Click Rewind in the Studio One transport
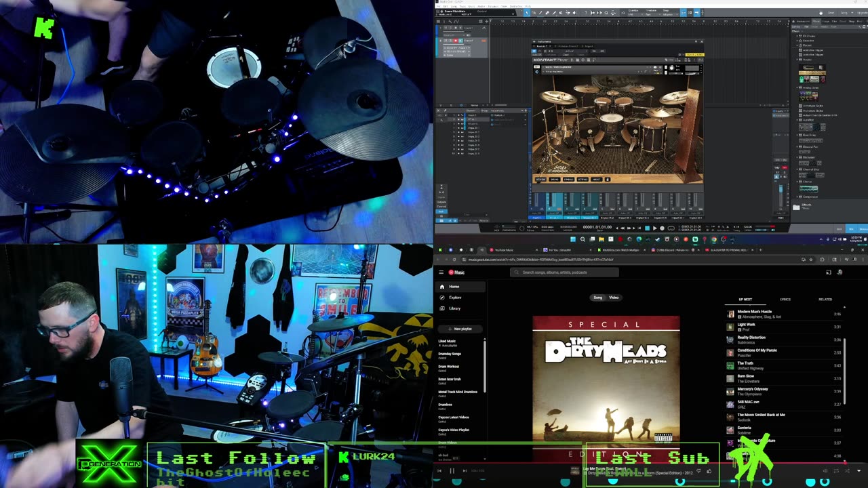Viewport: 868px width, 488px height. [623, 228]
